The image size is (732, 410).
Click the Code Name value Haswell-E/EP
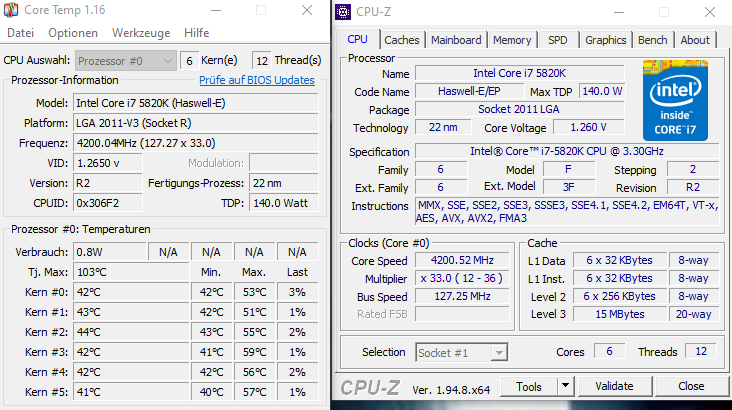point(469,91)
